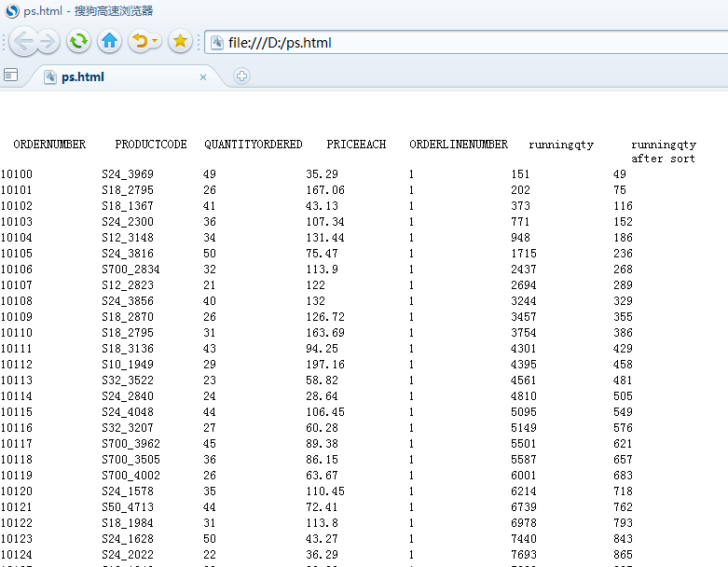
Task: Click the QUANTITYORDERED column header
Action: (253, 145)
